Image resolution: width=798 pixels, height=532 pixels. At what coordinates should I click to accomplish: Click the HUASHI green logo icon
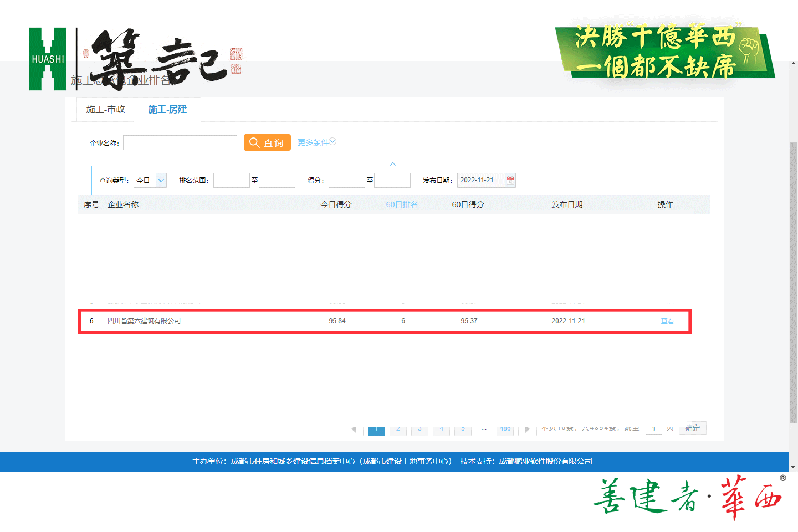48,59
